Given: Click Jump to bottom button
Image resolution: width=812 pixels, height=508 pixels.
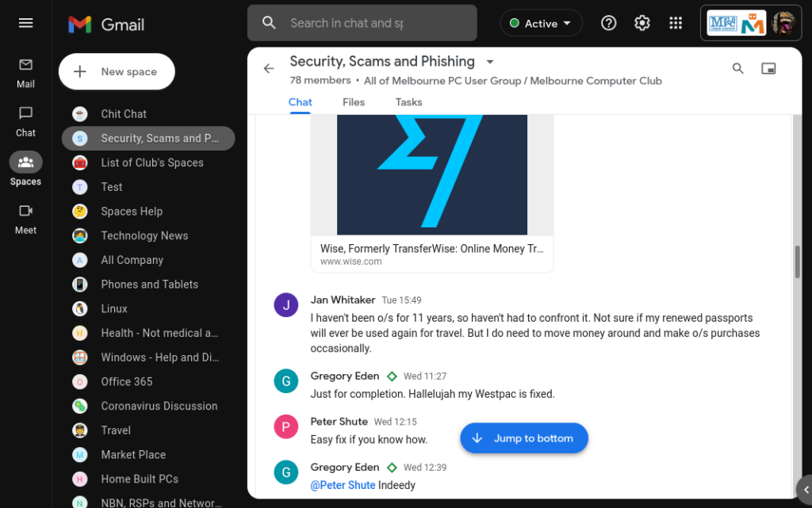Looking at the screenshot, I should (524, 438).
